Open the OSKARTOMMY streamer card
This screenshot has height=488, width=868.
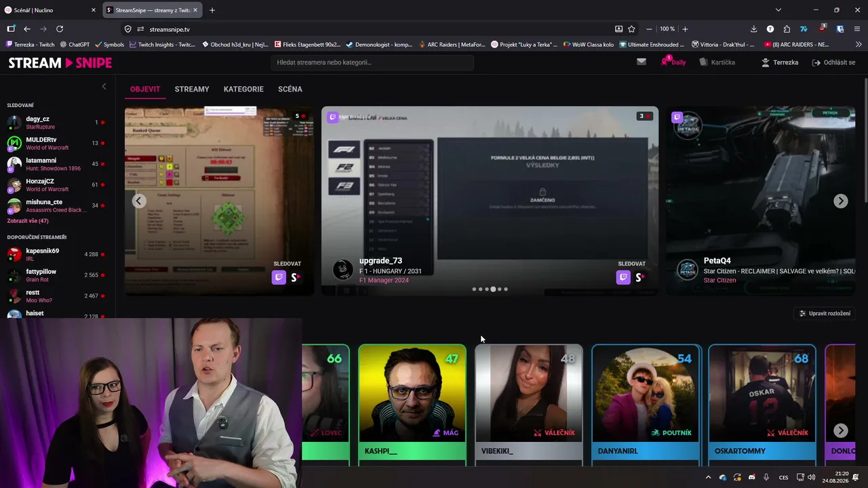tap(762, 405)
